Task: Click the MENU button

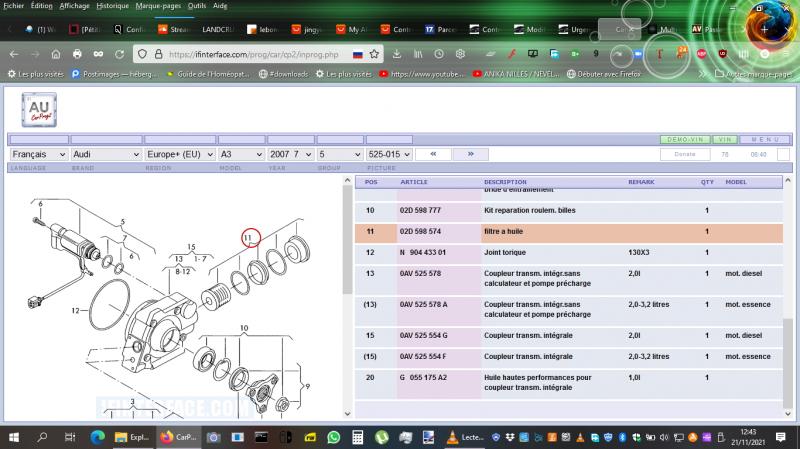Action: (765, 139)
